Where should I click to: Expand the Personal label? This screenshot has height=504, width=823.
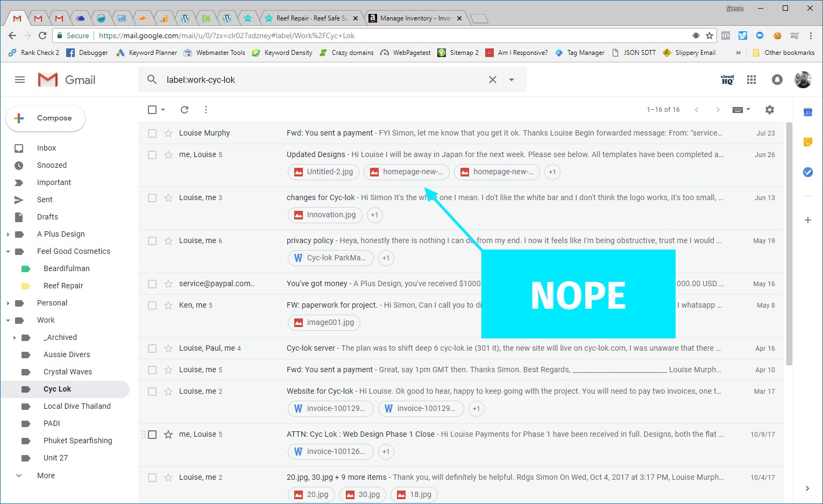8,303
